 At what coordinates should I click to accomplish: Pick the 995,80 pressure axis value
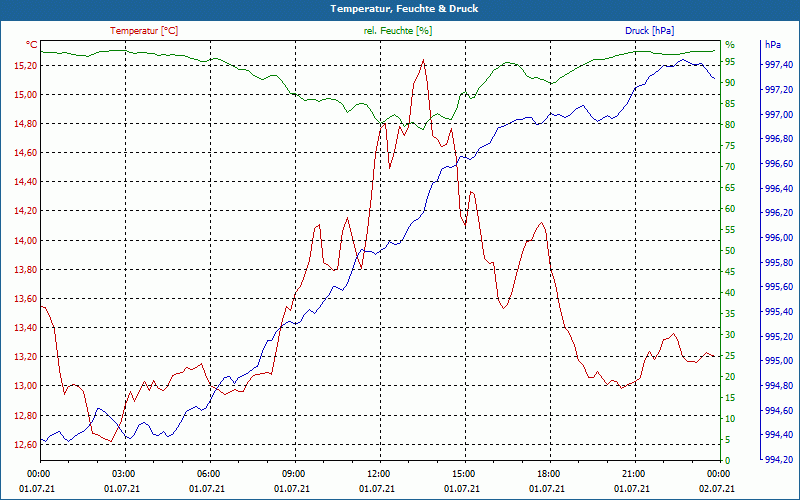780,262
